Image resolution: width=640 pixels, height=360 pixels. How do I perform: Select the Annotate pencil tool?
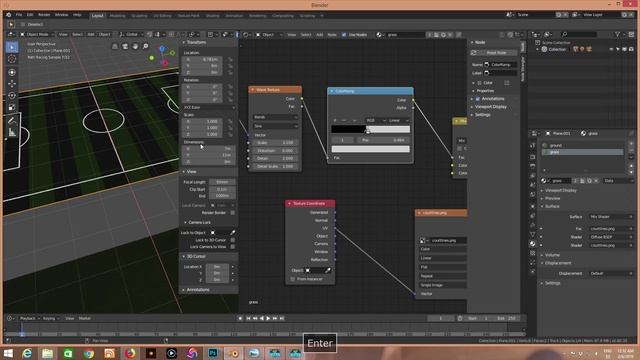click(12, 120)
